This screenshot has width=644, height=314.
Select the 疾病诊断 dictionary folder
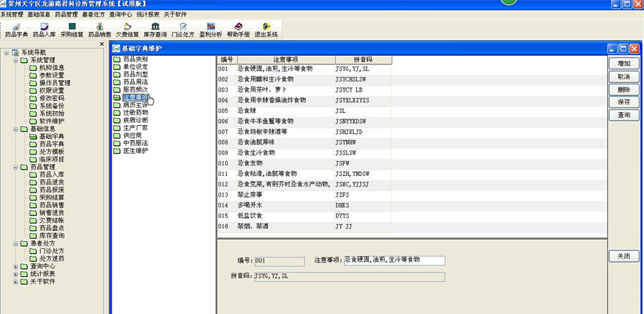pos(131,120)
